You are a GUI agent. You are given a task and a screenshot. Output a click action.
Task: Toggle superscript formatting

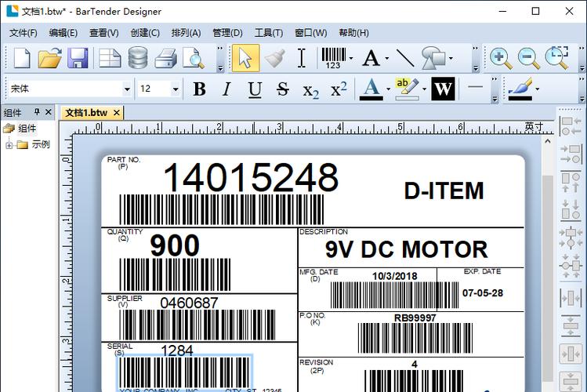coord(339,89)
